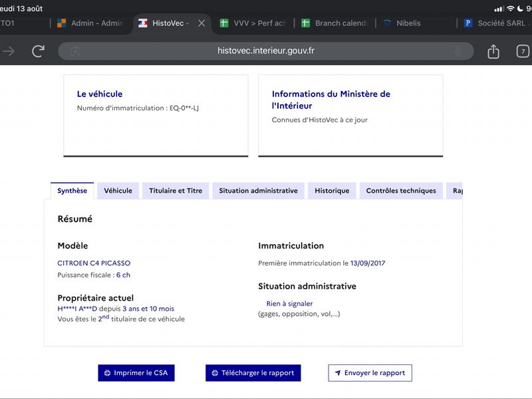Open the partially visible Rapport tab
The image size is (532, 399).
[455, 191]
